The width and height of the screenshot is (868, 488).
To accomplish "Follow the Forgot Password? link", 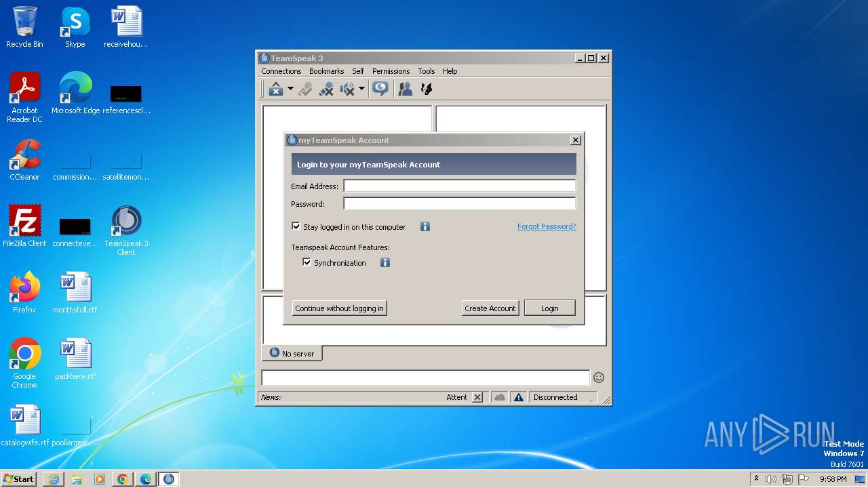I will pyautogui.click(x=547, y=226).
